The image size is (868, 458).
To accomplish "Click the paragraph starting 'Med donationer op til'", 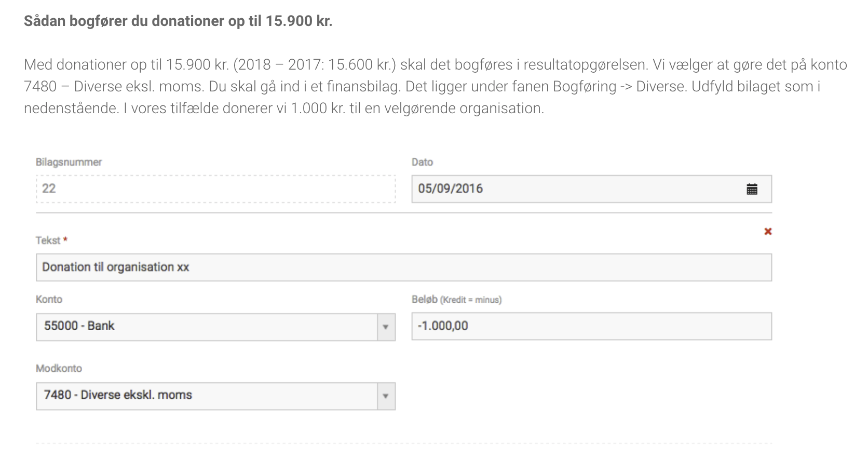I will pos(435,86).
